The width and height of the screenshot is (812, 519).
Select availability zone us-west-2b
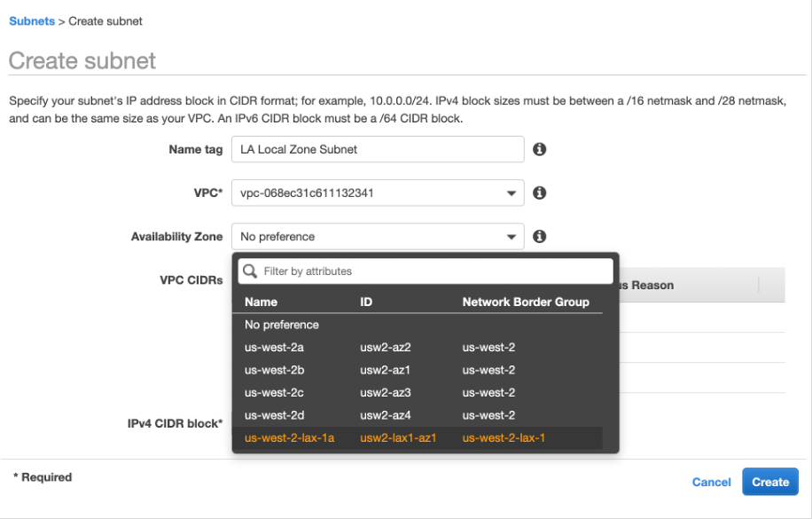coord(275,370)
